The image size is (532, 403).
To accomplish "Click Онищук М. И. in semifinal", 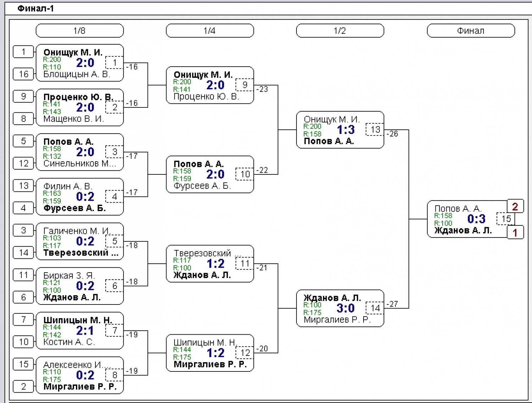I will (332, 119).
